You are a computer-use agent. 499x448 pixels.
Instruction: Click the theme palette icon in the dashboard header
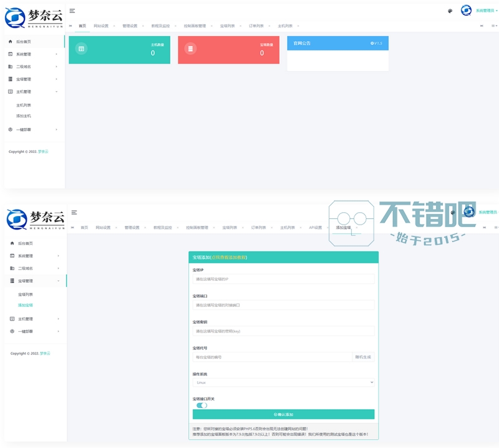click(450, 11)
